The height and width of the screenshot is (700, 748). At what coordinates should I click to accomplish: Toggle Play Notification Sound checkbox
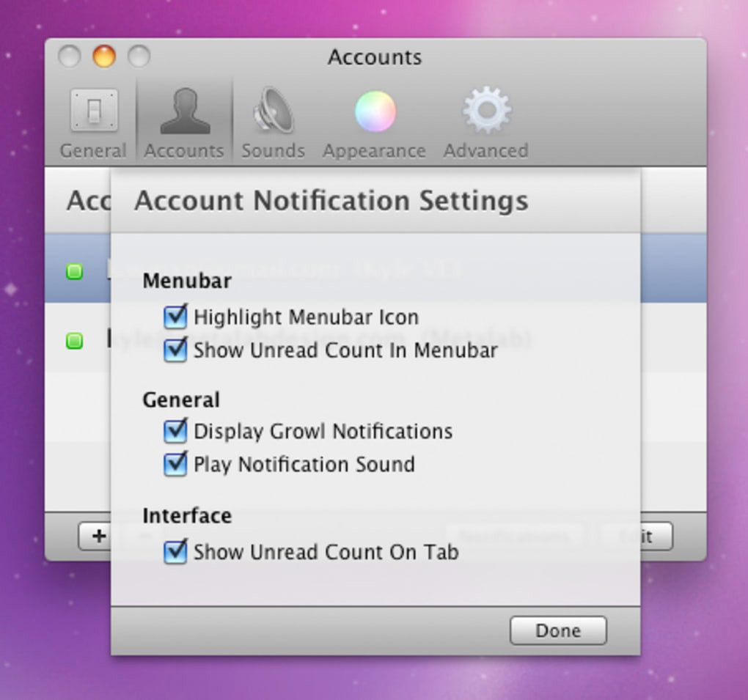coord(175,464)
